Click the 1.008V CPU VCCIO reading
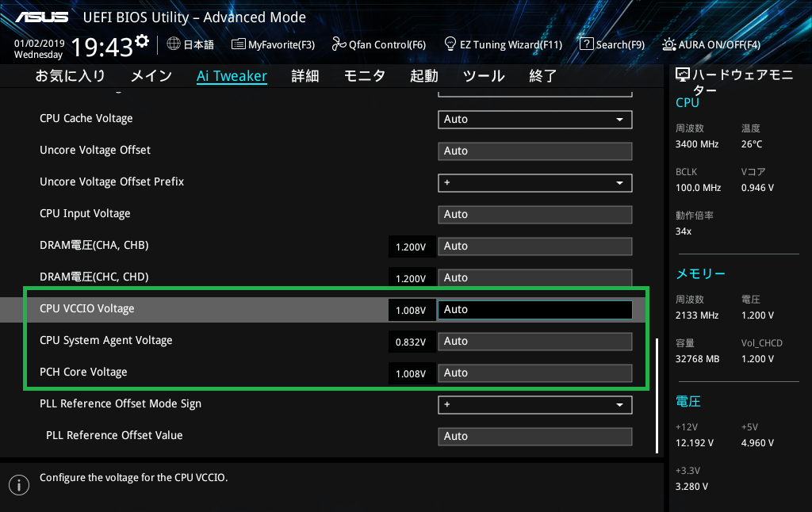Viewport: 812px width, 512px height. pos(412,311)
